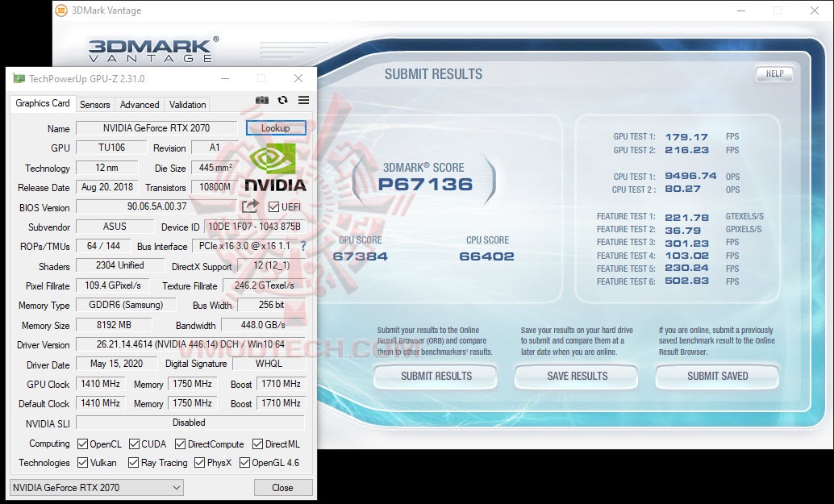This screenshot has width=834, height=504.
Task: Toggle the DirectCompute checkbox
Action: pos(181,444)
